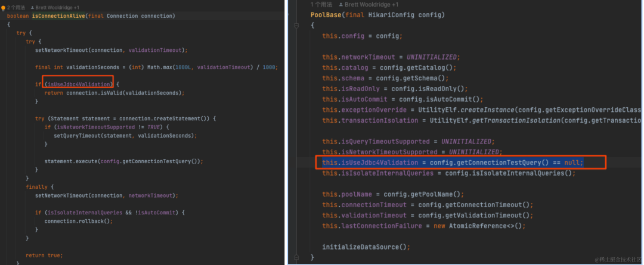The image size is (644, 265).
Task: Click the PoolBase constructor name
Action: pyautogui.click(x=327, y=15)
